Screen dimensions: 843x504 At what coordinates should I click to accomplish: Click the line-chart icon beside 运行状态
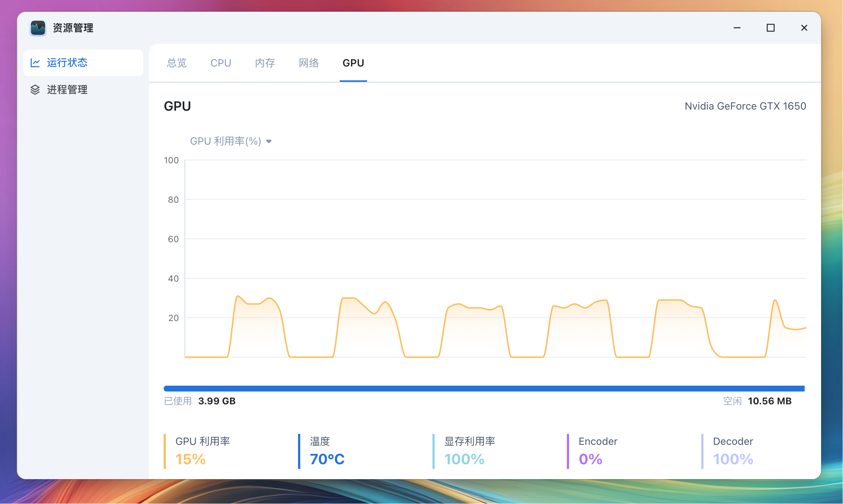[35, 63]
